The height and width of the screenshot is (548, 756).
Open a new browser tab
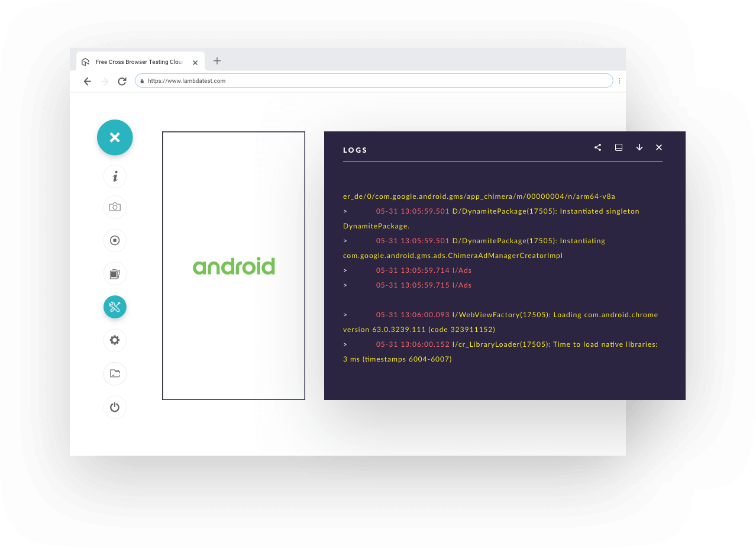(217, 61)
